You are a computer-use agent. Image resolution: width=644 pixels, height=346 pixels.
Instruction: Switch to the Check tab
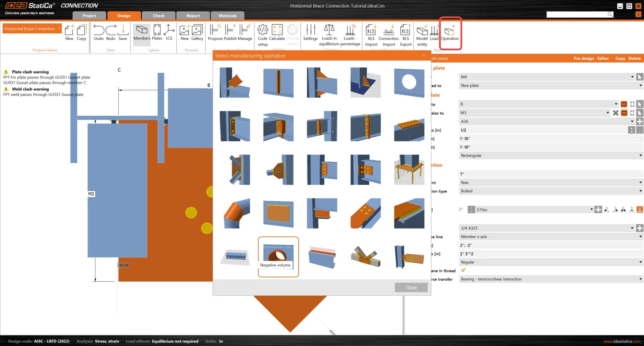[x=159, y=16]
